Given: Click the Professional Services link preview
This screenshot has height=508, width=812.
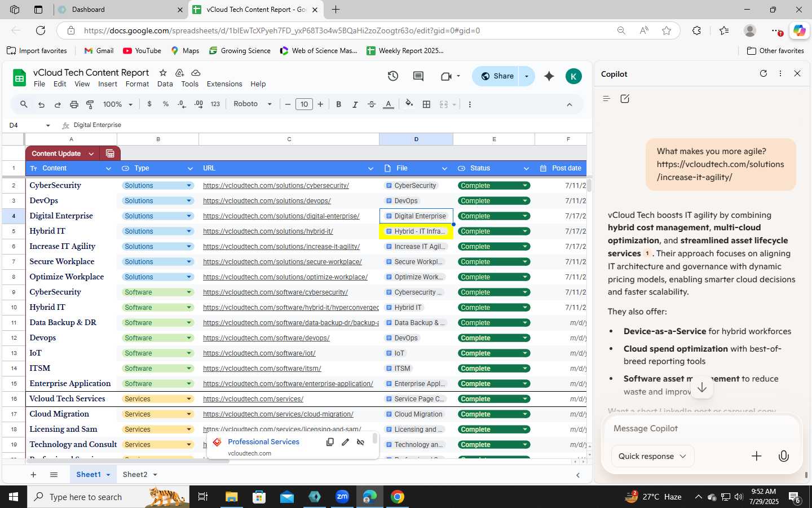Looking at the screenshot, I should (263, 442).
